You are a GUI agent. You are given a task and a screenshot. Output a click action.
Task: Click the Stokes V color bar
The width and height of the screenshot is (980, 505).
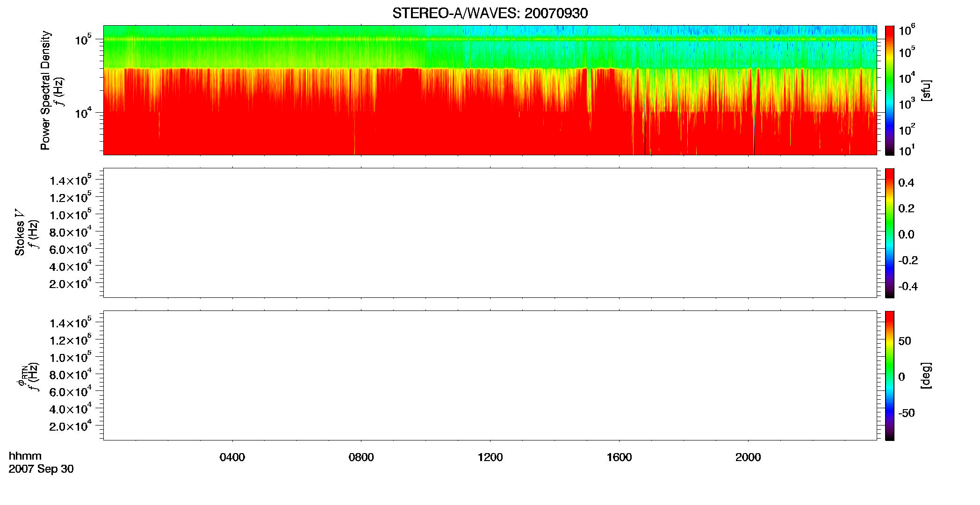[x=890, y=233]
